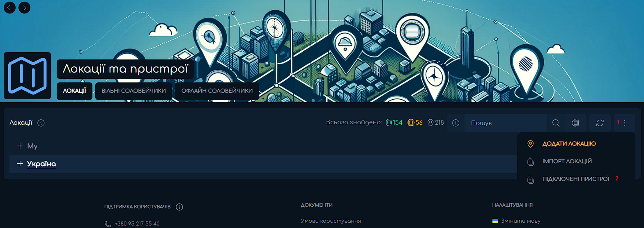Image resolution: width=644 pixels, height=228 pixels.
Task: Click the НАЛАШТУВАННЯ footer heading
Action: [512, 205]
